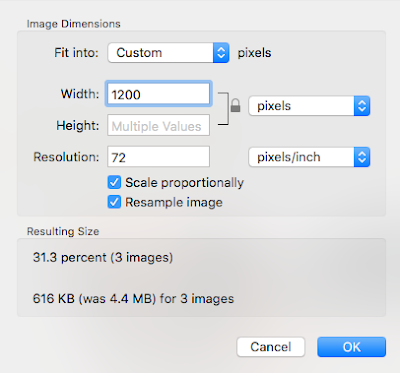
Task: Click the Height field showing Multiple Values
Action: [x=158, y=125]
